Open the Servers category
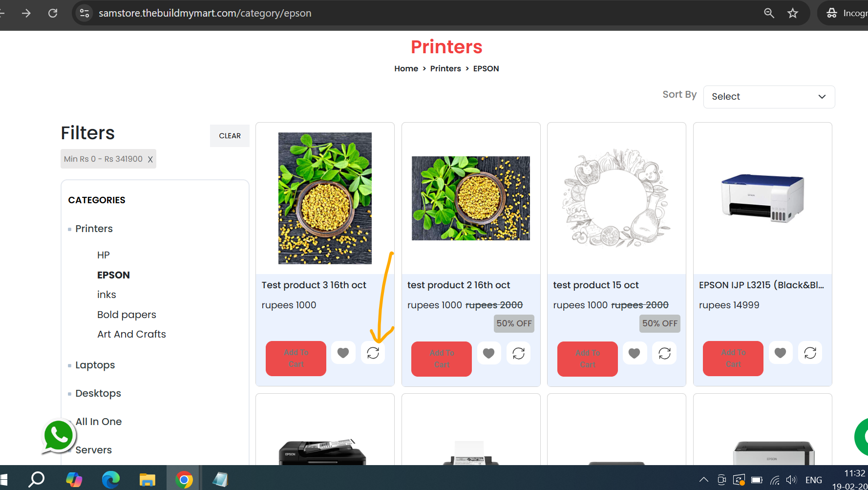868x490 pixels. pos(94,450)
